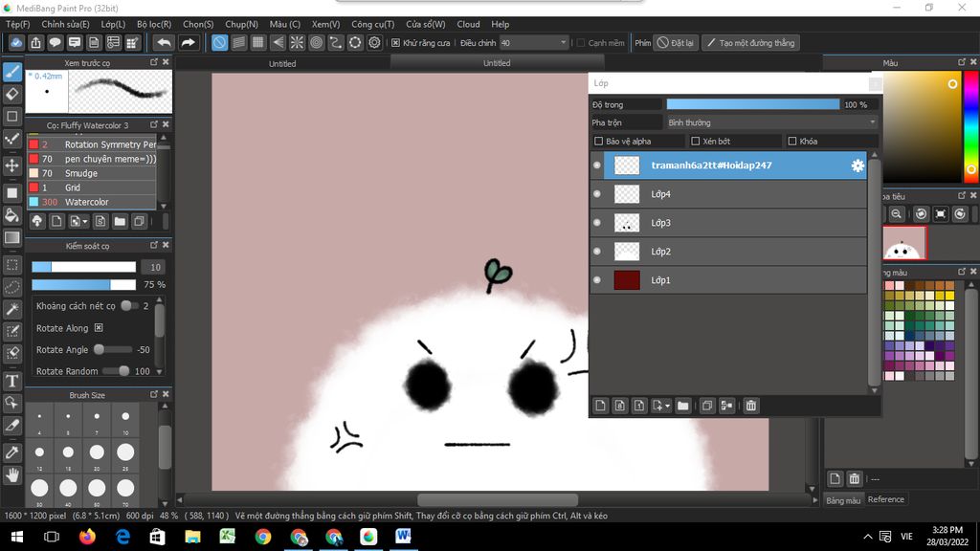Click Tạo một đường thẳng button

[x=750, y=42]
